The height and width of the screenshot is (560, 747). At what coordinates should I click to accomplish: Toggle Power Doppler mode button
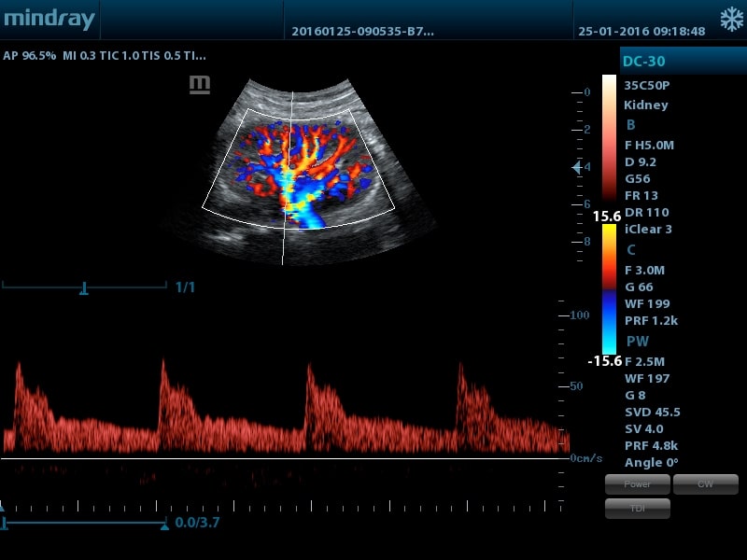click(638, 484)
